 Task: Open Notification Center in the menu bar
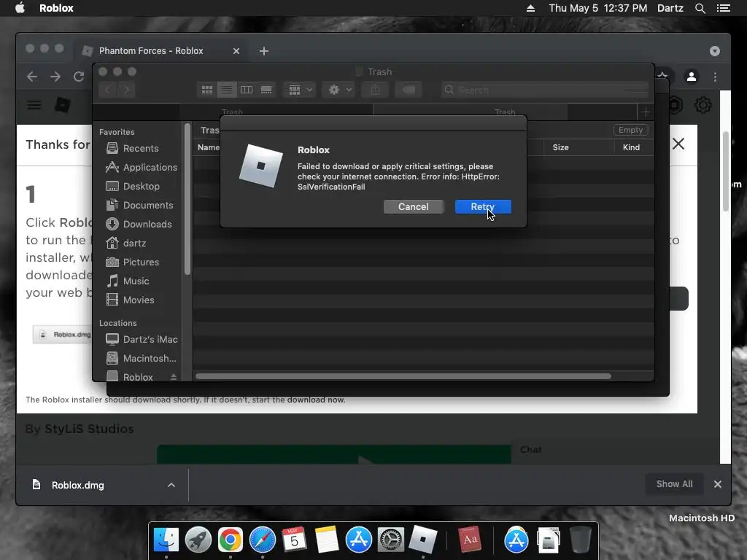point(723,8)
